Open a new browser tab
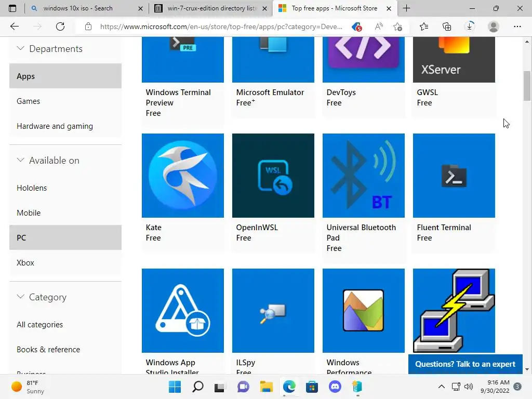532x399 pixels. point(406,8)
